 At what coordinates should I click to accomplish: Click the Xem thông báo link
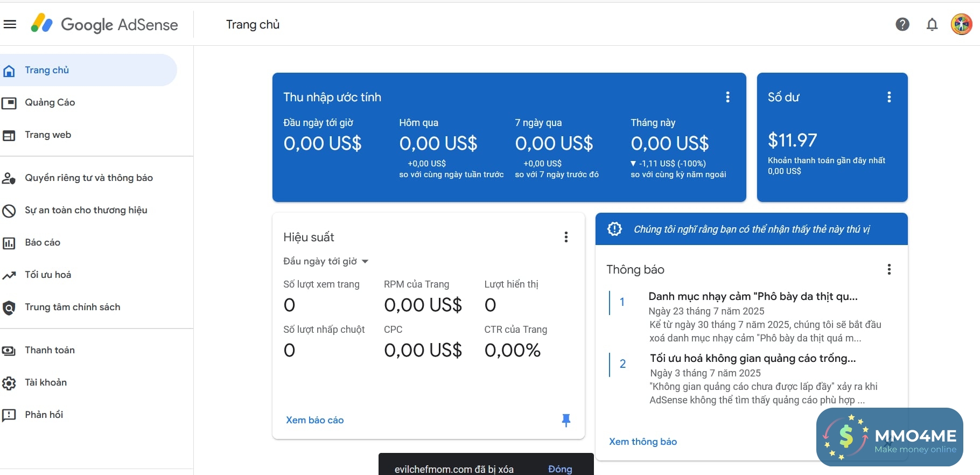(643, 442)
